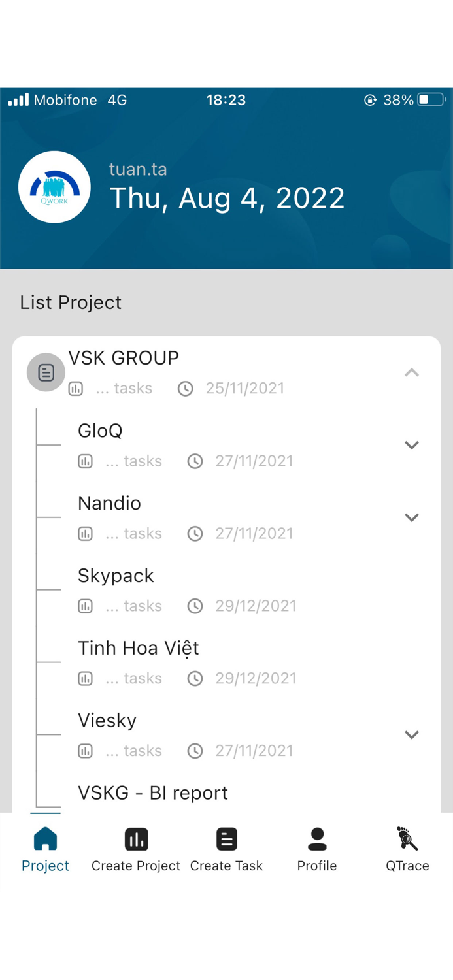Click the VSK GROUP document list icon
The height and width of the screenshot is (980, 453).
click(x=46, y=372)
